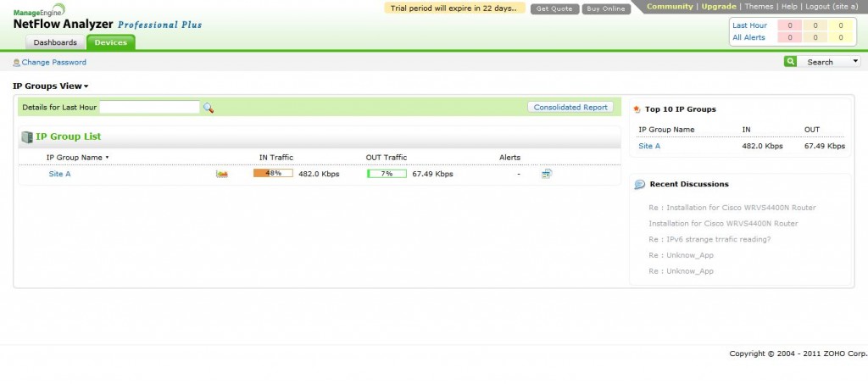Click the OUT Traffic 7% bar

[x=387, y=174]
